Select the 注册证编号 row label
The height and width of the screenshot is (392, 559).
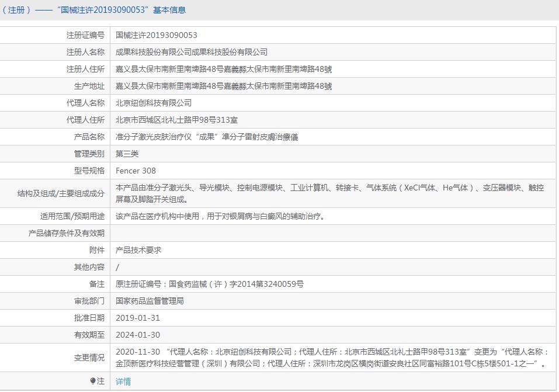pos(85,35)
